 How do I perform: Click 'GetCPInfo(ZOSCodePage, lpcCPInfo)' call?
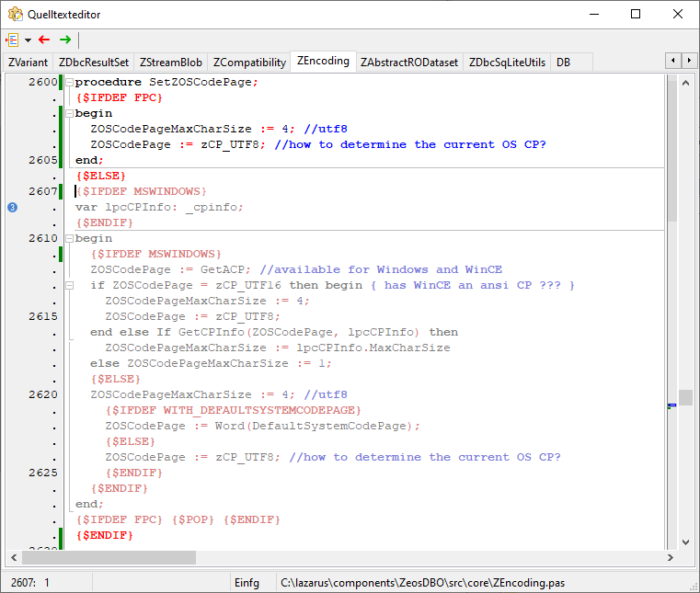click(x=299, y=332)
